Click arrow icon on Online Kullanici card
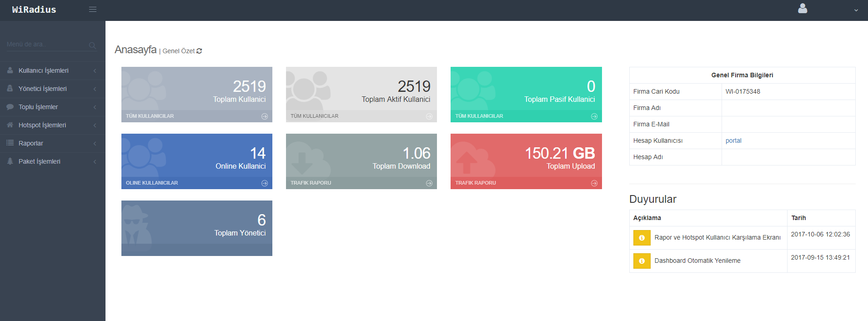868x321 pixels. pyautogui.click(x=265, y=183)
